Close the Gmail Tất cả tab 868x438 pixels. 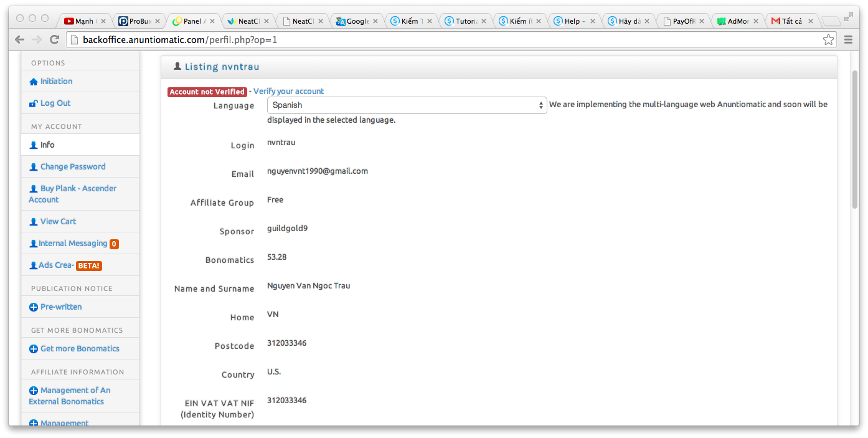811,21
